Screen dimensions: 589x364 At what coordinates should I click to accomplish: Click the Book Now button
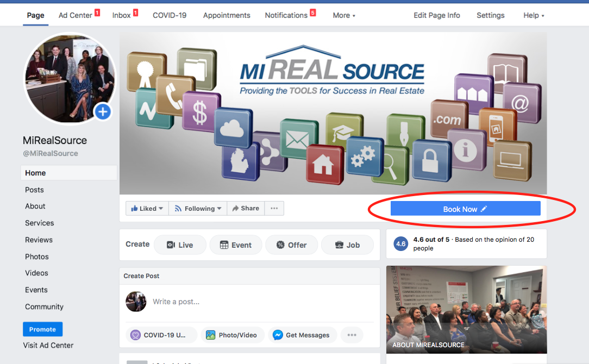(466, 209)
